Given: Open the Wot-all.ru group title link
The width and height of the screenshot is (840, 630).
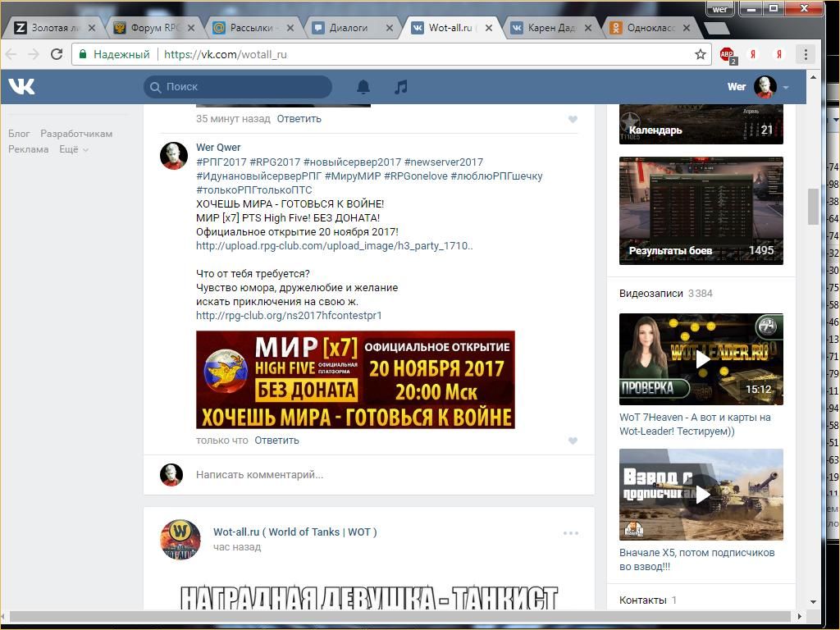Looking at the screenshot, I should click(294, 532).
